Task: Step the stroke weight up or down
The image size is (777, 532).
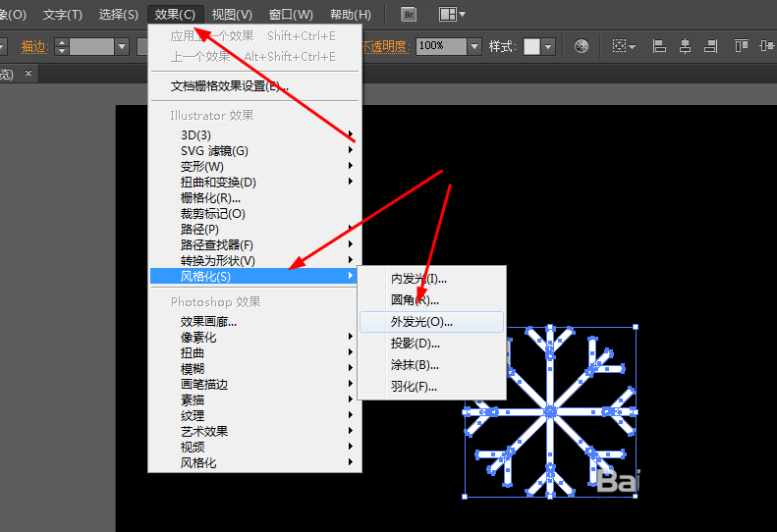Action: tap(62, 46)
